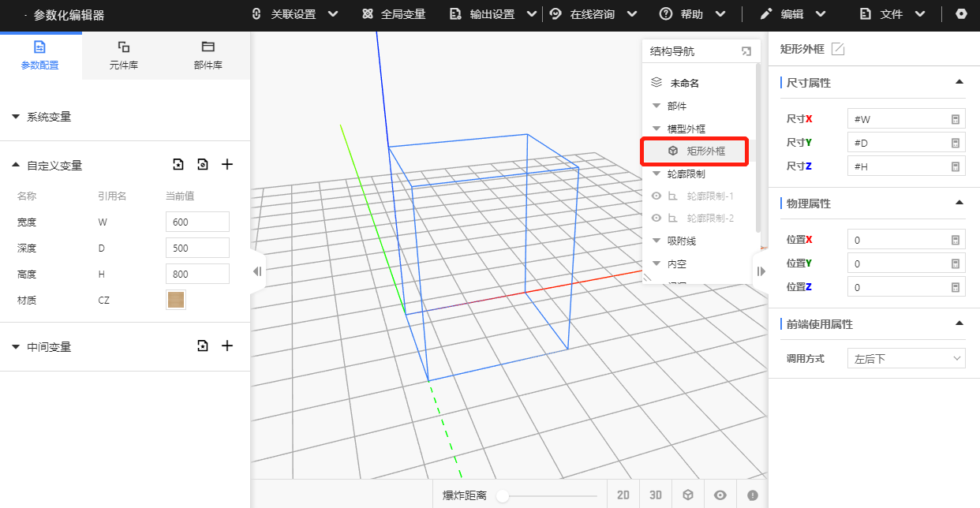Viewport: 980px width, 508px height.
Task: Collapse the 尺寸属性 section
Action: coord(959,82)
